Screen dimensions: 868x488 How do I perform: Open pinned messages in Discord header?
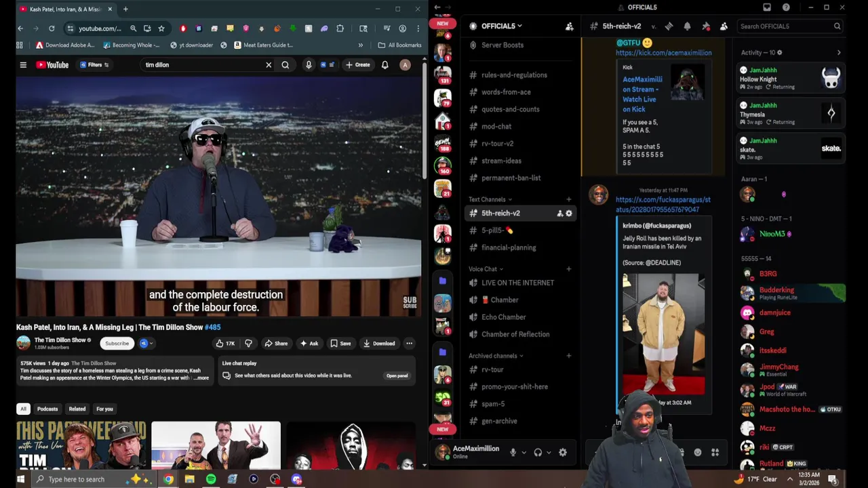click(705, 26)
